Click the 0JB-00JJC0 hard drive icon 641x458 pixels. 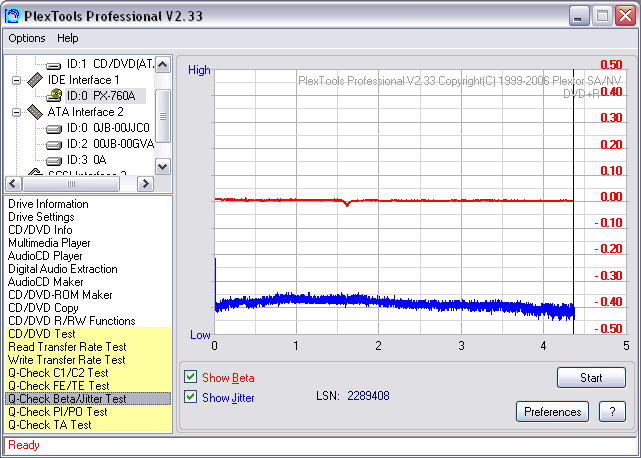[53, 129]
